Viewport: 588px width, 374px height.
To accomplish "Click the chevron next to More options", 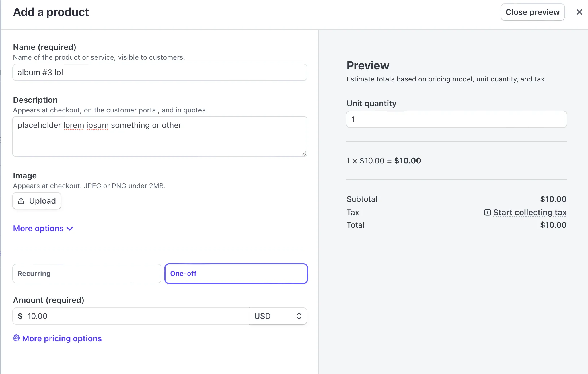I will [x=70, y=229].
